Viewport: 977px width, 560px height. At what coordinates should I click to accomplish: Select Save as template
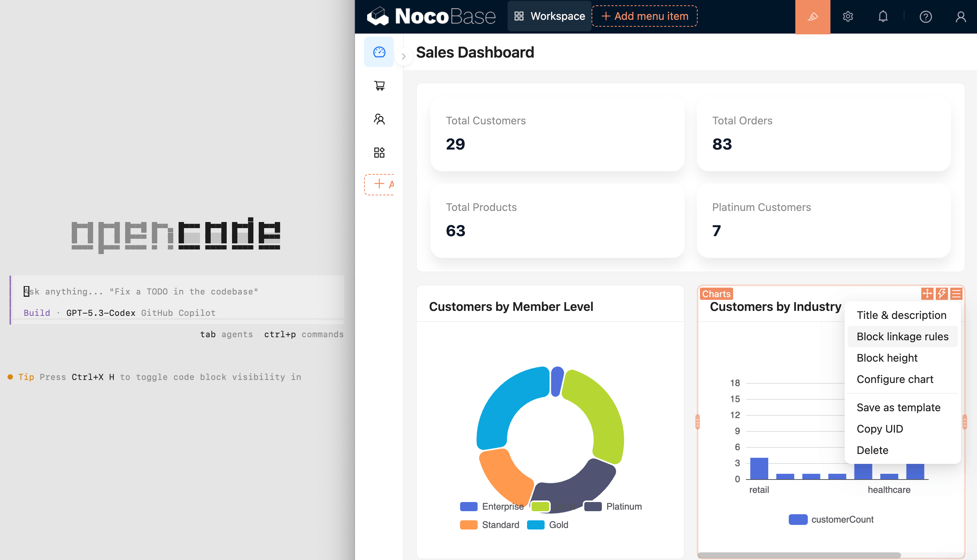[898, 407]
